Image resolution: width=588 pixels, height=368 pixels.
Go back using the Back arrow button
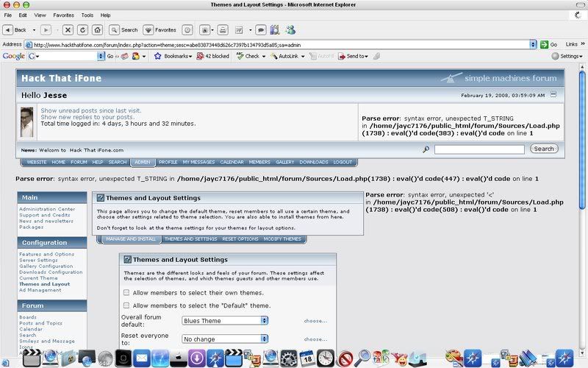tap(15, 30)
